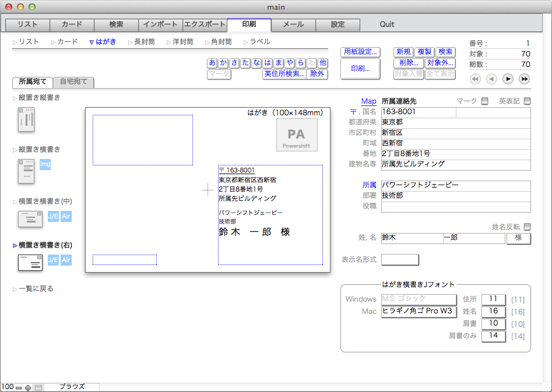The width and height of the screenshot is (552, 392).
Task: Click the 印刷... print button
Action: 360,69
